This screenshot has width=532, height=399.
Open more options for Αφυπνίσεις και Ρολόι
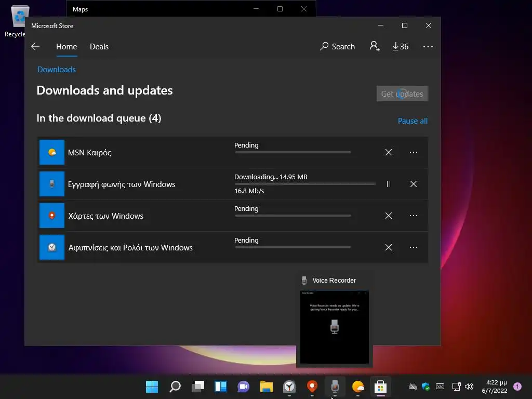click(413, 247)
